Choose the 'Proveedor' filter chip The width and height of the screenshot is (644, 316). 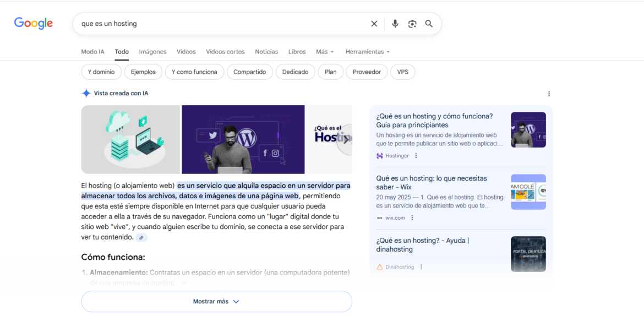point(367,72)
